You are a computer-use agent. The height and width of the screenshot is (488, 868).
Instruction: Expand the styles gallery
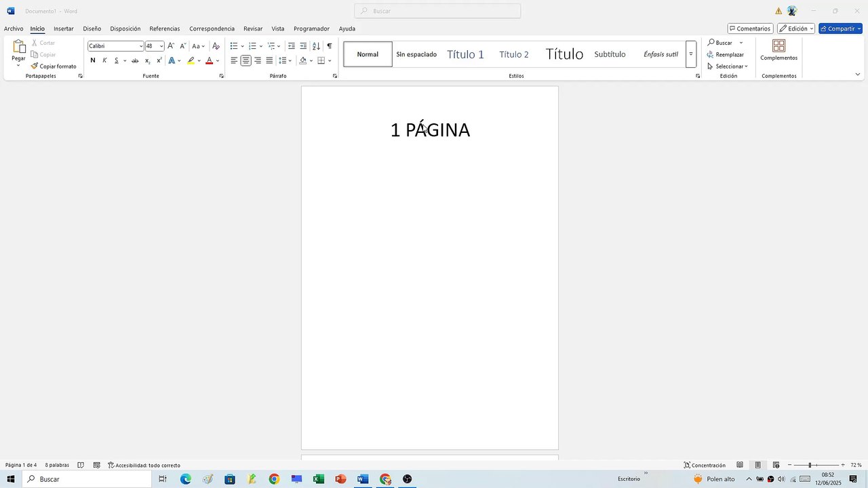[691, 54]
